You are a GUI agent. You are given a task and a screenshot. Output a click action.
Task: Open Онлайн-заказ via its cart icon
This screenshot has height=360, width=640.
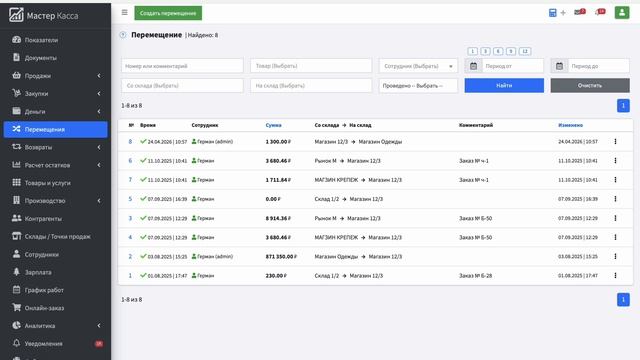[x=16, y=307]
